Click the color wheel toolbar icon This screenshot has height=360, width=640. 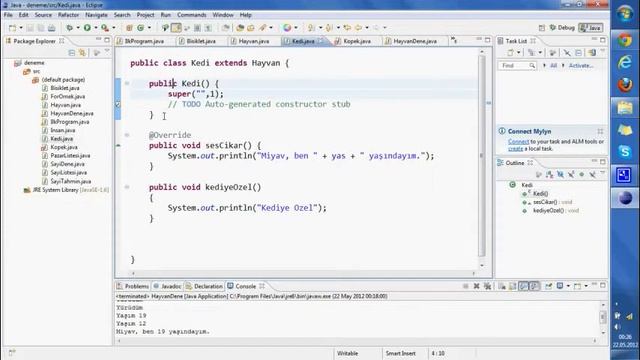coord(287,28)
